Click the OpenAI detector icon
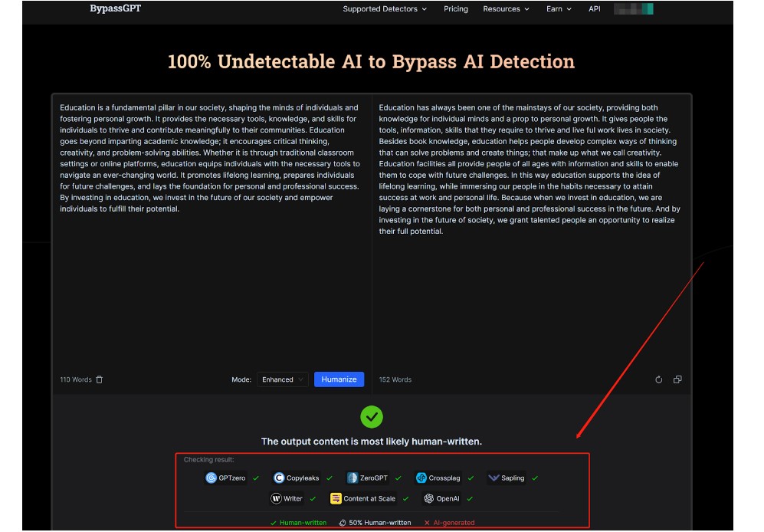The width and height of the screenshot is (764, 532). coord(429,498)
